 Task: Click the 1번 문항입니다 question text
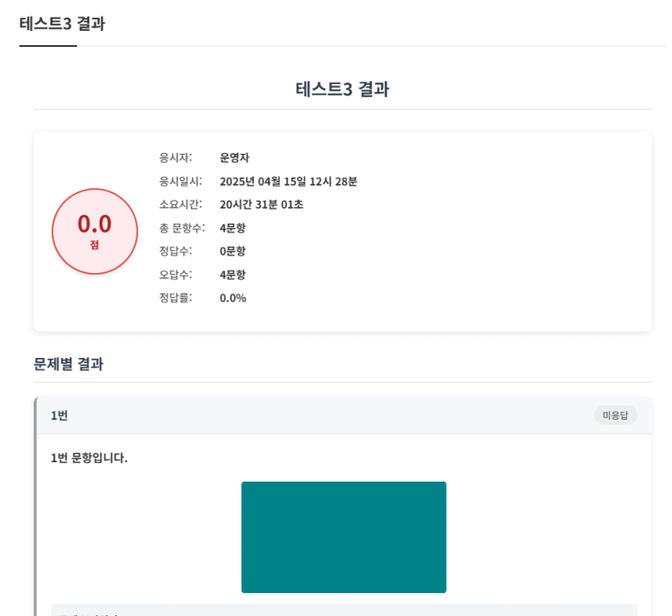click(89, 458)
